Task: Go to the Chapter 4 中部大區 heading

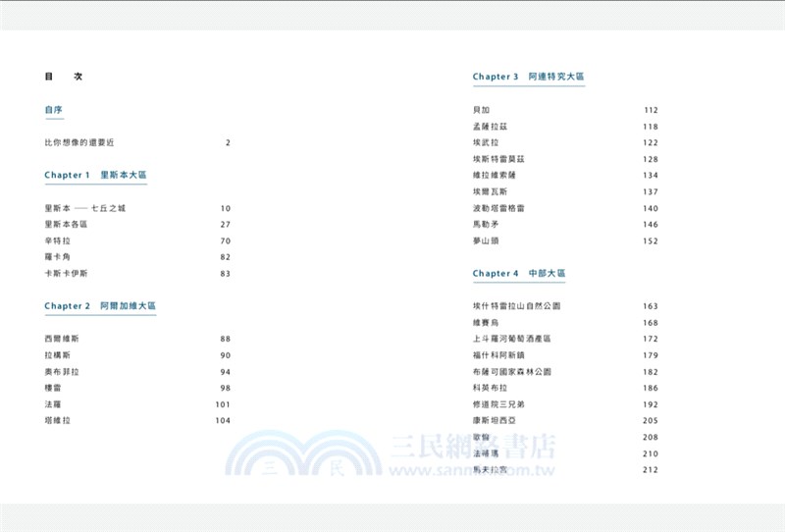Action: coord(519,274)
